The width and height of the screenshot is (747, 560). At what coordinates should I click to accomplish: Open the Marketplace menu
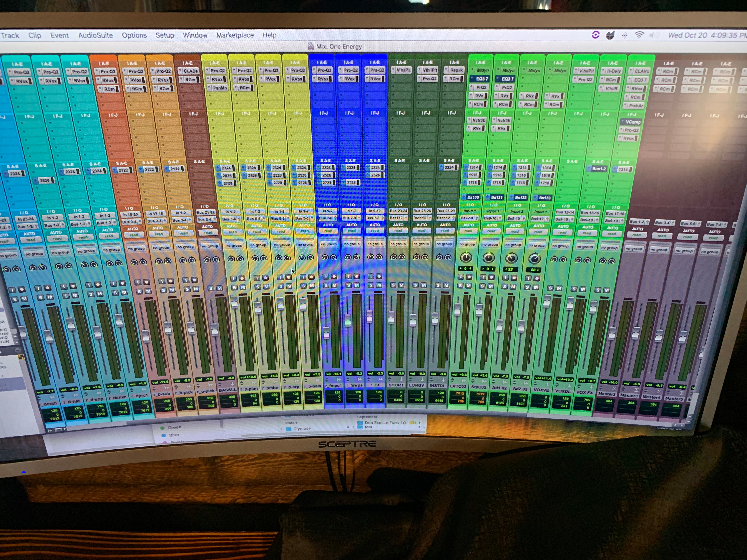point(235,35)
